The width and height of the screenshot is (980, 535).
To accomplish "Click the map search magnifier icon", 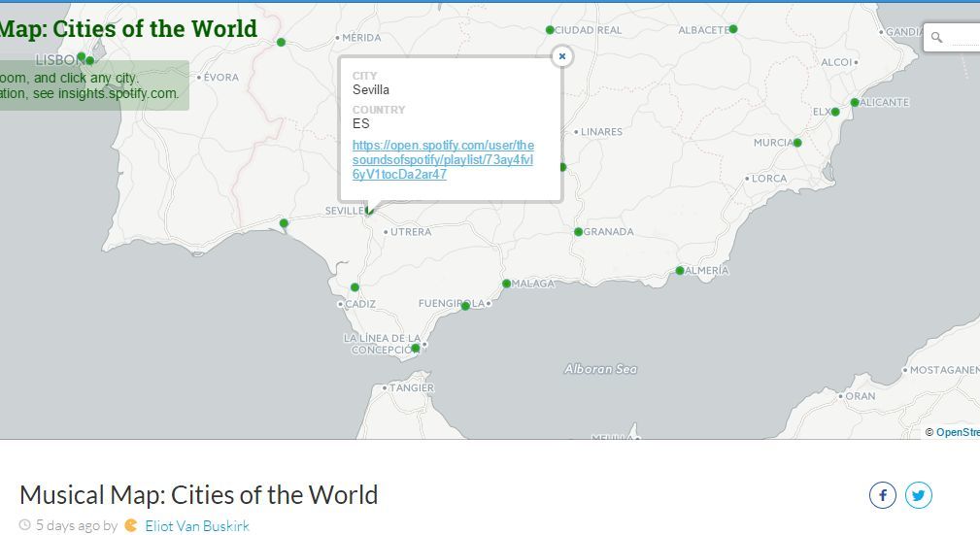I will click(x=936, y=38).
